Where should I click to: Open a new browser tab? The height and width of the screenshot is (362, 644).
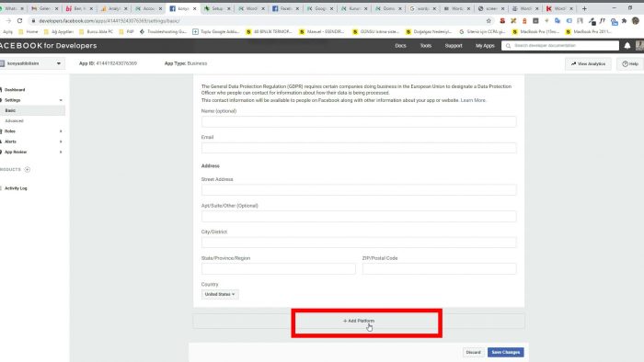coord(584,8)
